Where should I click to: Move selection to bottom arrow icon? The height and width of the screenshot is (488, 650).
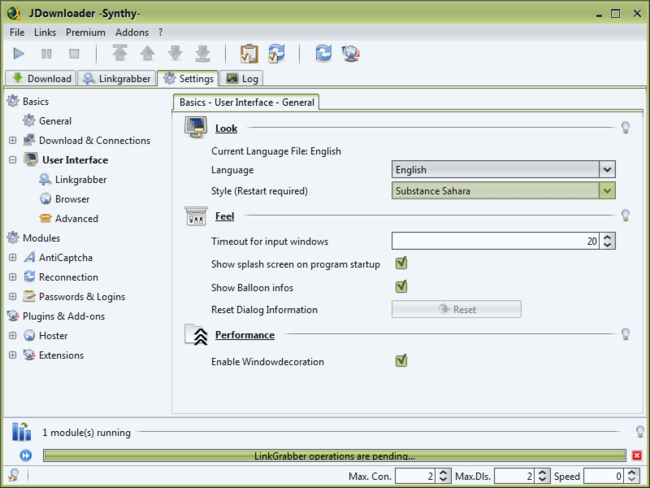(x=203, y=53)
